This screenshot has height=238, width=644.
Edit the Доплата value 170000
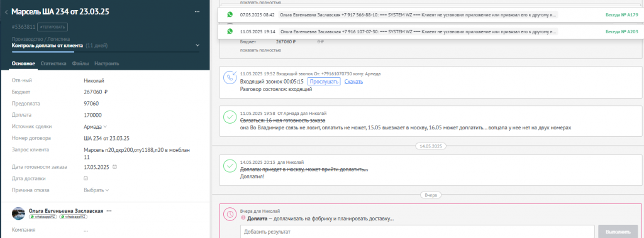[93, 116]
